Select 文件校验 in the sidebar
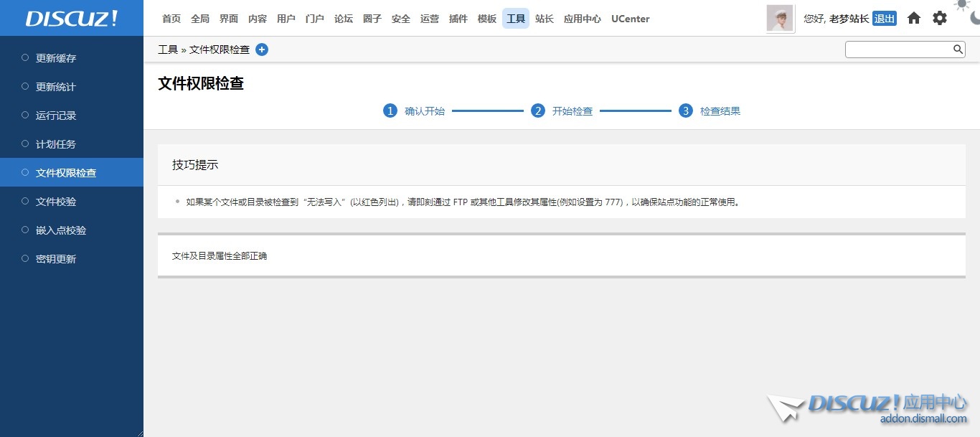Screen dimensions: 980x437 [56, 202]
